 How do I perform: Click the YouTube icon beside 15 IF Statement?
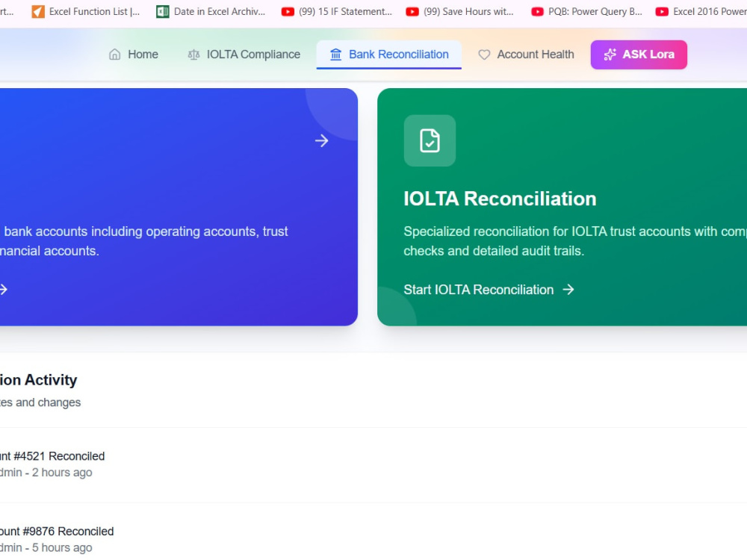pyautogui.click(x=288, y=11)
